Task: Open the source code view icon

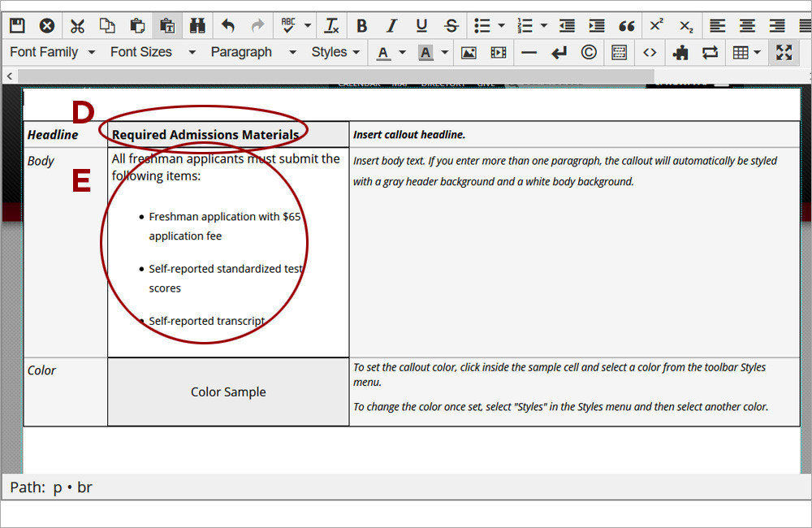Action: [x=650, y=52]
